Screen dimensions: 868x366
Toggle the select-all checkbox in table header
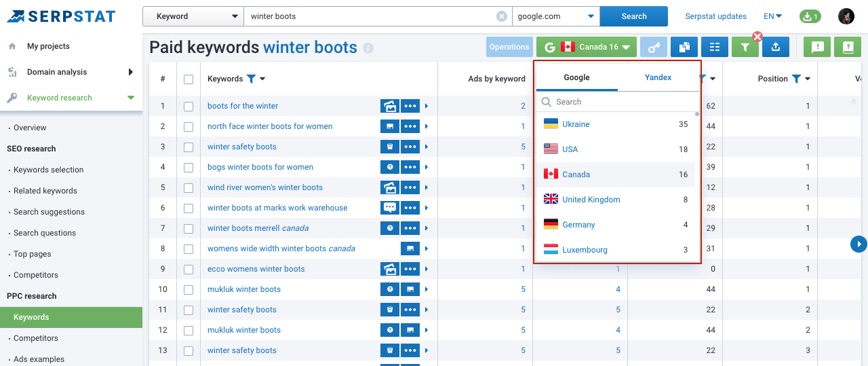(x=189, y=79)
